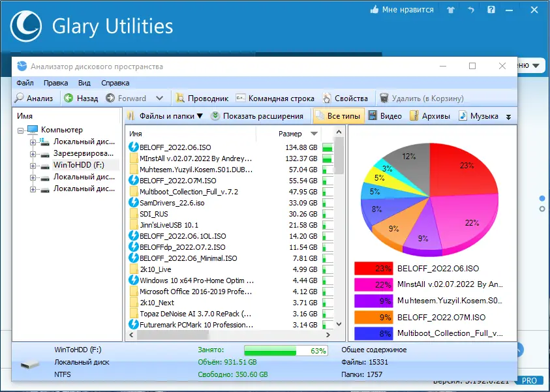Click the SDI_RUS folder icon

pos(134,213)
